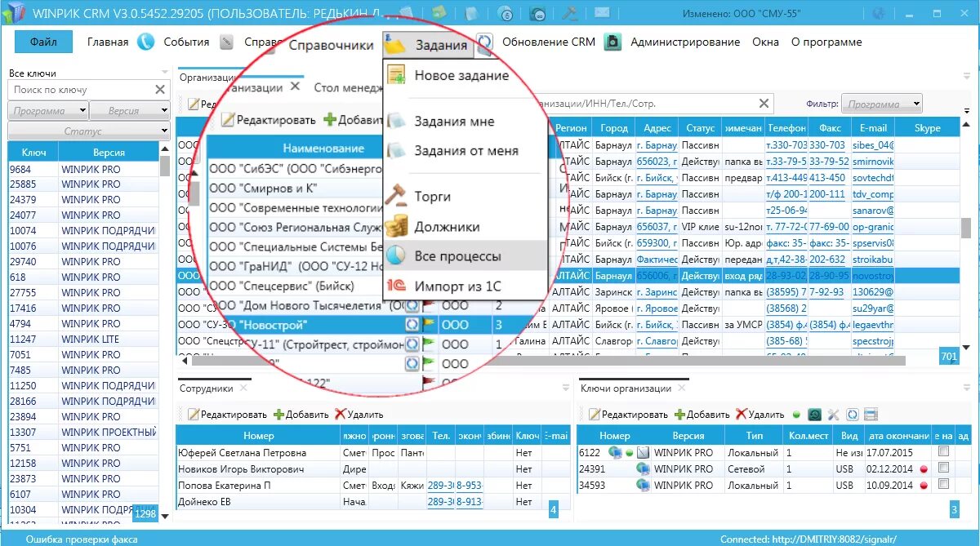
Task: Tick the checkbox in key 6122 row
Action: [x=944, y=451]
